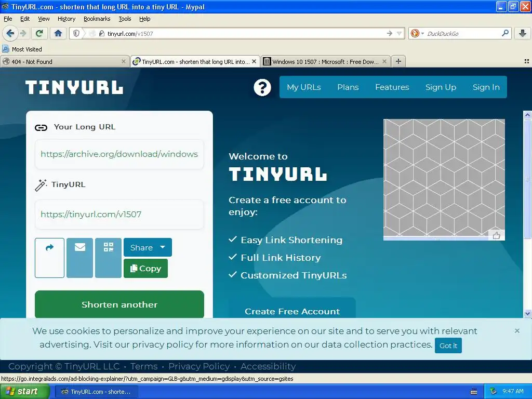The image size is (532, 399).
Task: Go forward with the browser forward arrow
Action: pos(23,33)
